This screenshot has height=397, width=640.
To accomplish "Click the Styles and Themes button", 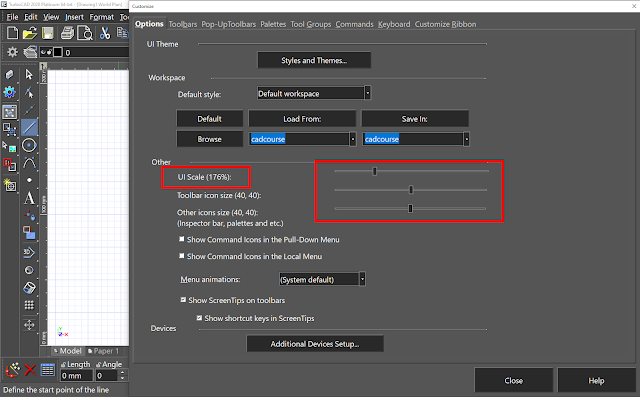I will 314,60.
